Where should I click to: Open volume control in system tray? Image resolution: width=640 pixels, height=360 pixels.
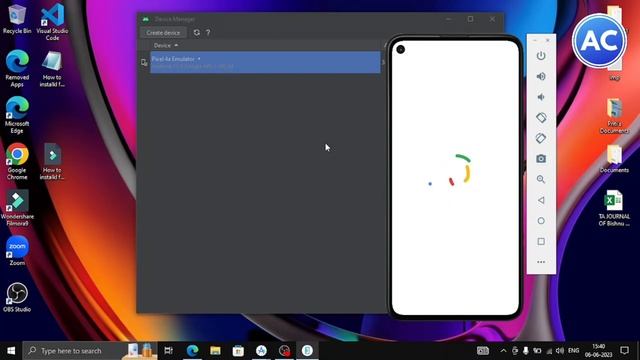tap(560, 351)
